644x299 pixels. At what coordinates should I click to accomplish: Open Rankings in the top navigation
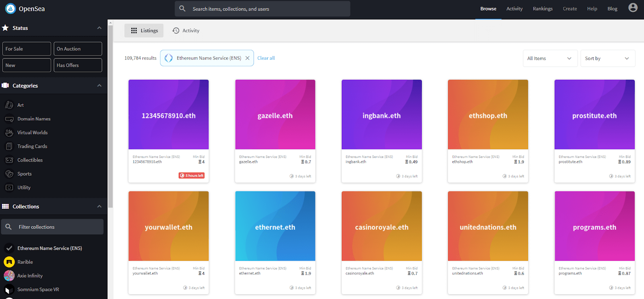pos(543,9)
